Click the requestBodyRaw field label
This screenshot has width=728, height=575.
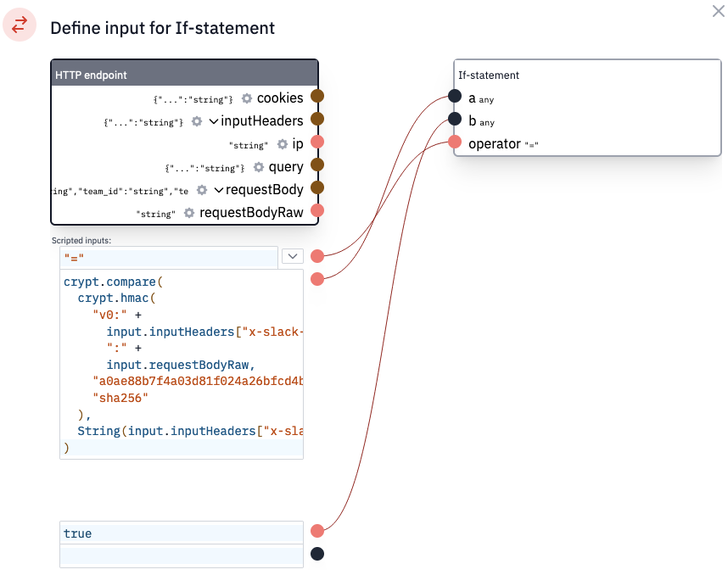coord(251,213)
